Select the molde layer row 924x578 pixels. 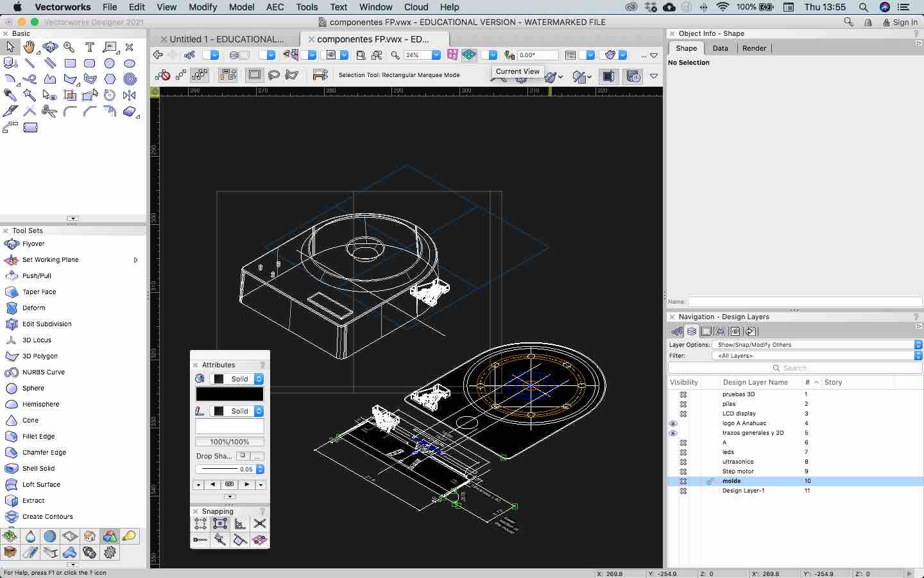point(795,481)
